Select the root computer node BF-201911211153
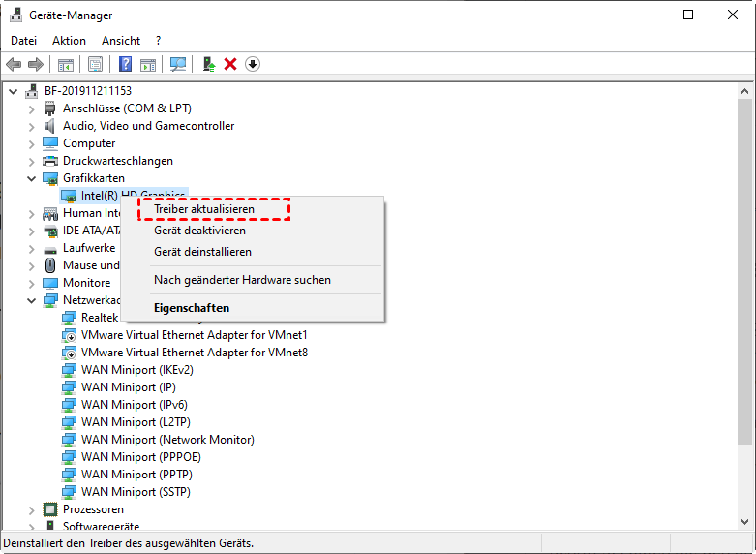 pos(88,91)
